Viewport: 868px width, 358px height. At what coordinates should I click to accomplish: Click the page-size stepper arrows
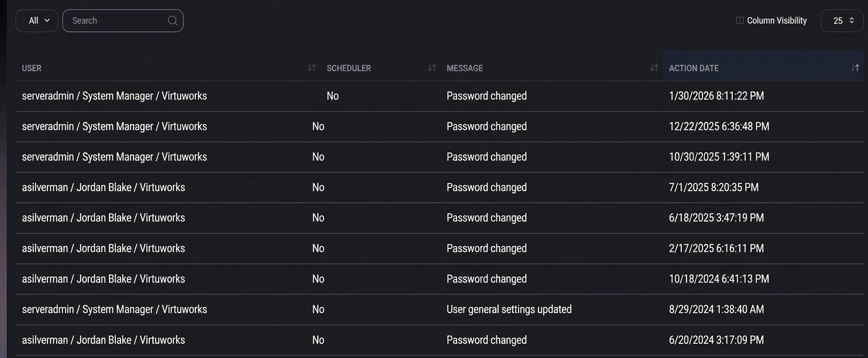point(852,21)
